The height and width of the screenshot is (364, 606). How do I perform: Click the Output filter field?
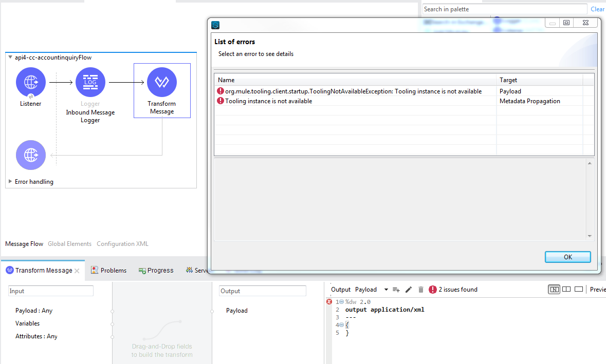[x=263, y=291]
